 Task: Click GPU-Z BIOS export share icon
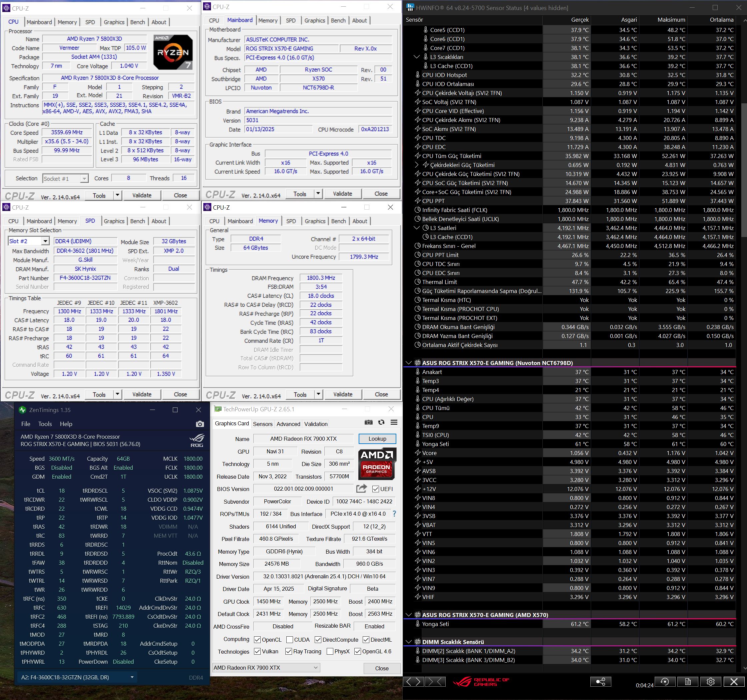tap(361, 488)
